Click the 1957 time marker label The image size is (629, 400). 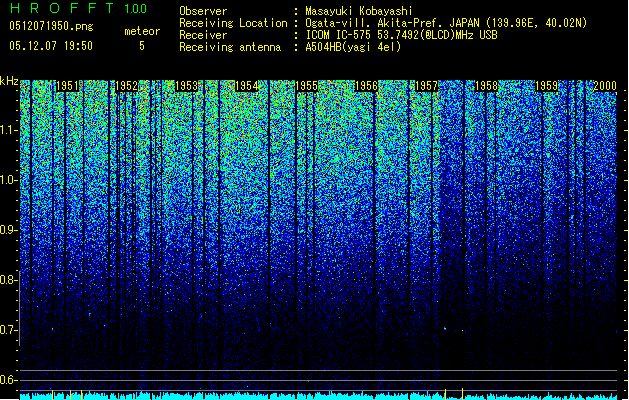click(x=426, y=86)
